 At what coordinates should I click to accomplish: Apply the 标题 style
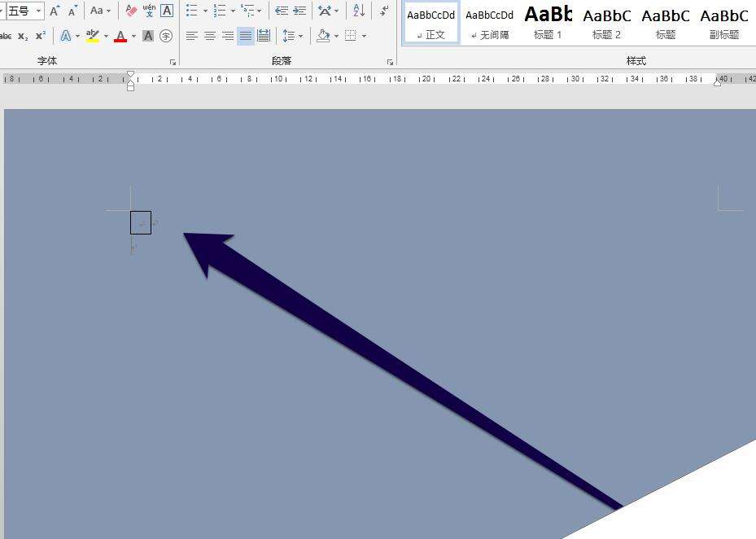[x=666, y=23]
